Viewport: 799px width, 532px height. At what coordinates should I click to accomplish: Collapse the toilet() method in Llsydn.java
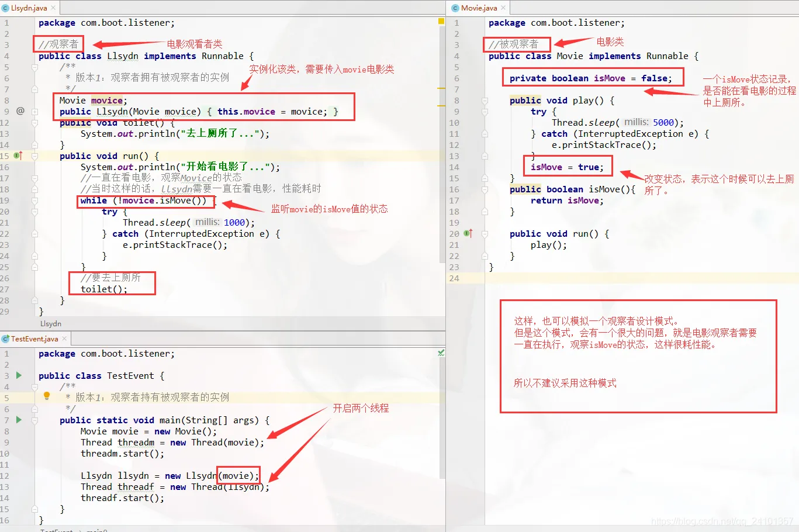[x=34, y=122]
